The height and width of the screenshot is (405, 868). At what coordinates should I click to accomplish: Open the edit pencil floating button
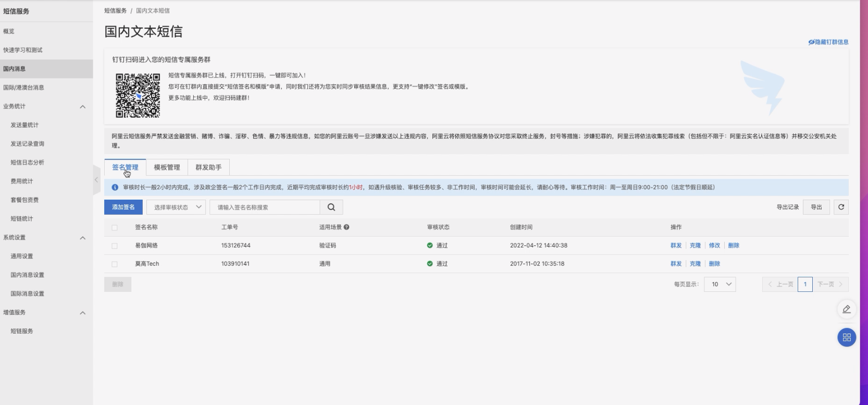coord(847,309)
